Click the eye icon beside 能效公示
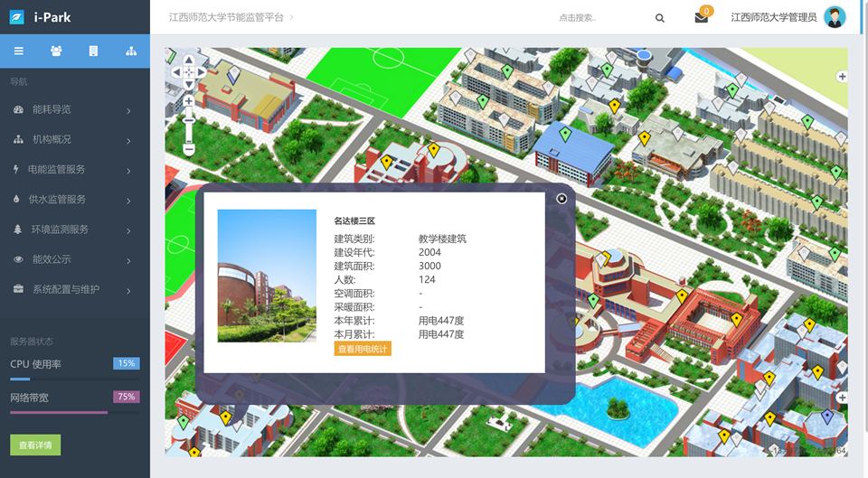 18,260
